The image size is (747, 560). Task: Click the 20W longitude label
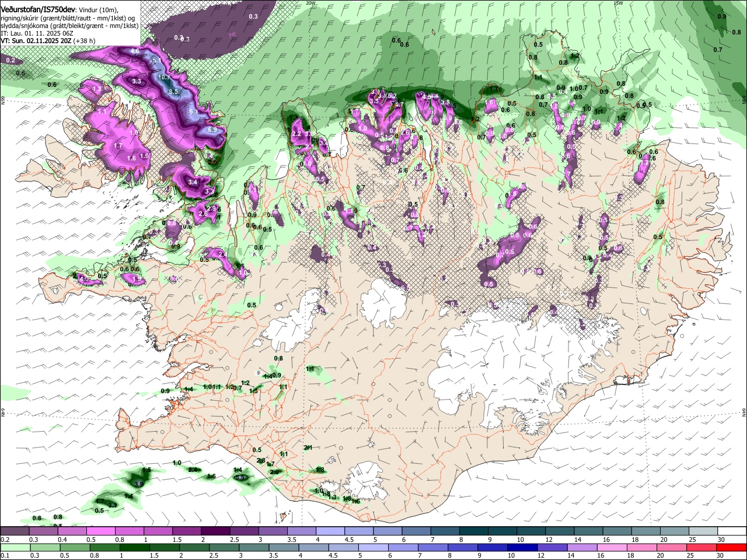pos(310,2)
